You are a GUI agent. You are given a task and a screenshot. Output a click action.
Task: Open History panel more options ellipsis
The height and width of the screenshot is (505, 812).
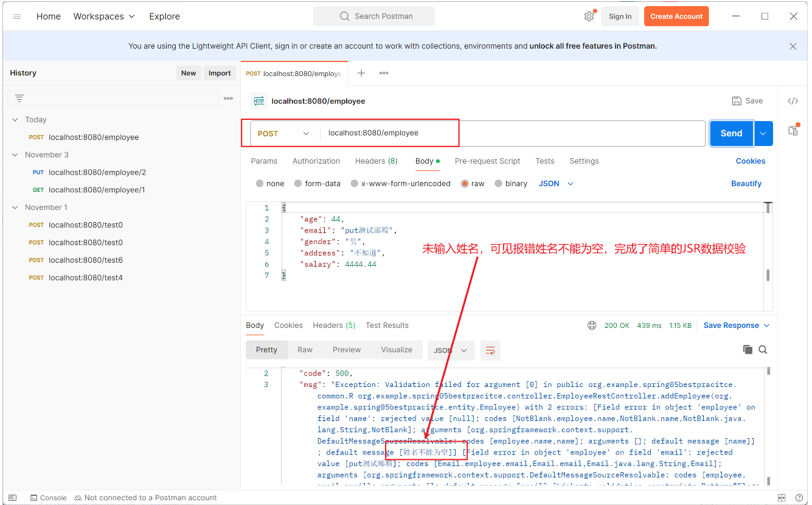click(x=228, y=98)
